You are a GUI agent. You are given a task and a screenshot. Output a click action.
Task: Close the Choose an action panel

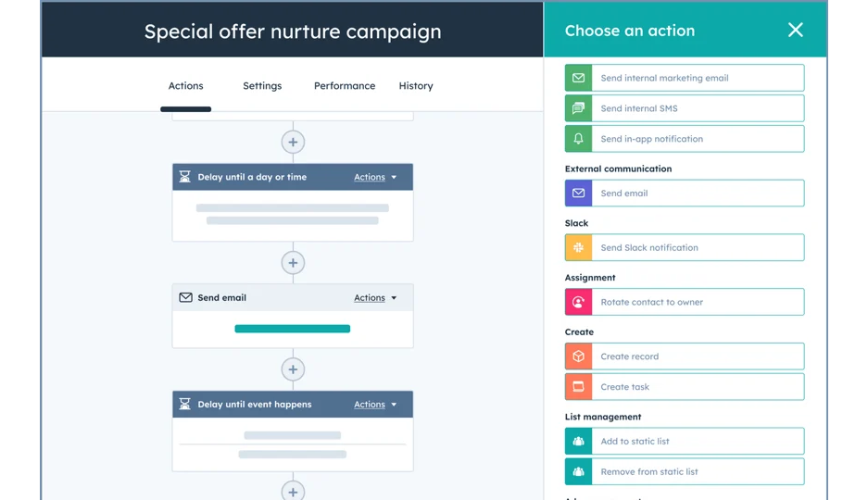796,30
